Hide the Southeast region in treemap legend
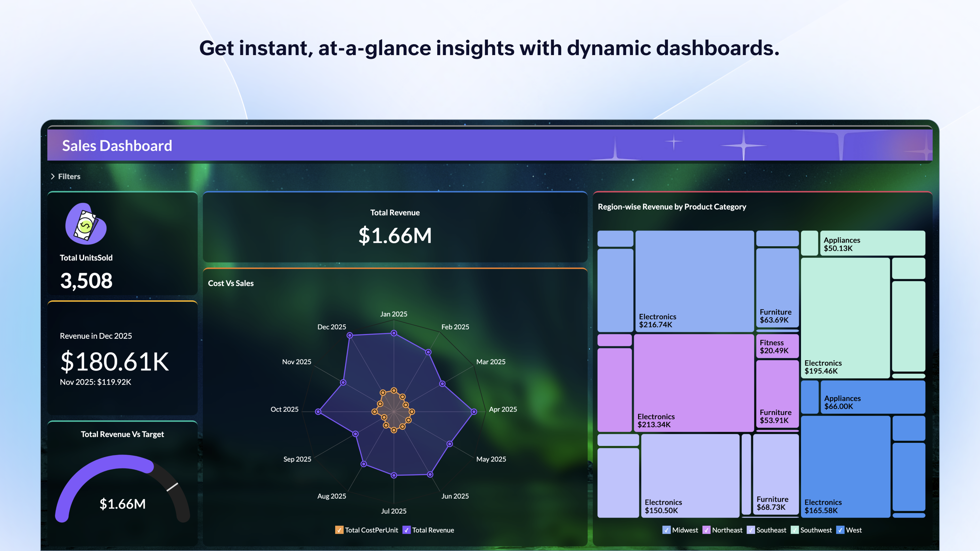Viewport: 980px width, 551px height. coord(751,530)
